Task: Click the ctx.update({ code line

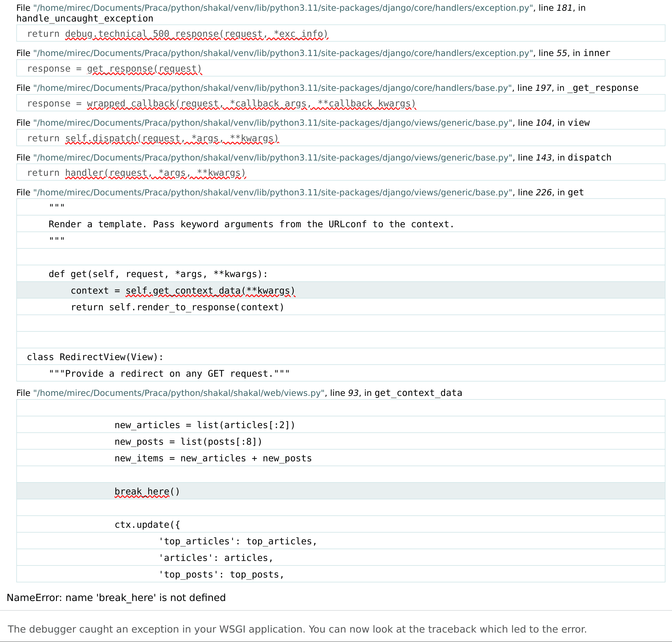Action: pyautogui.click(x=147, y=524)
